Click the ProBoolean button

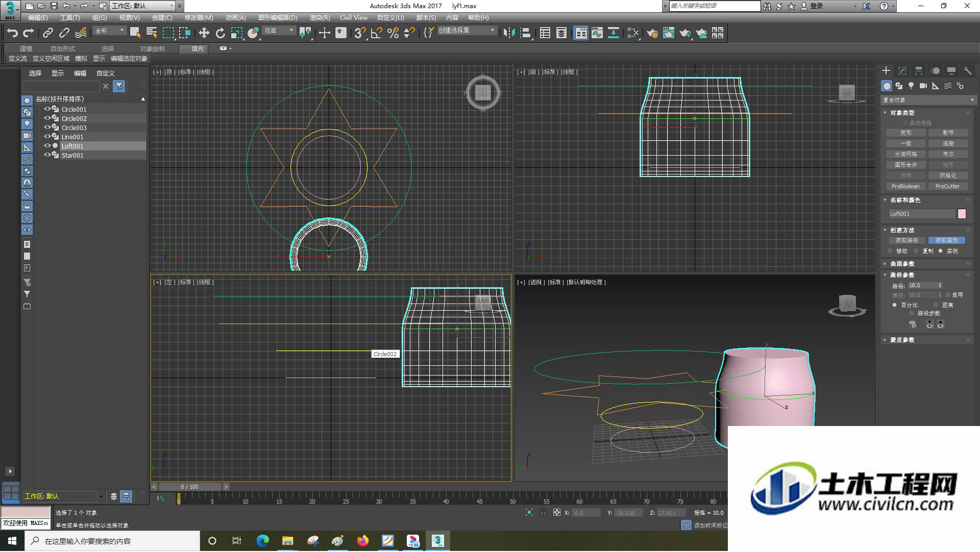pos(905,186)
